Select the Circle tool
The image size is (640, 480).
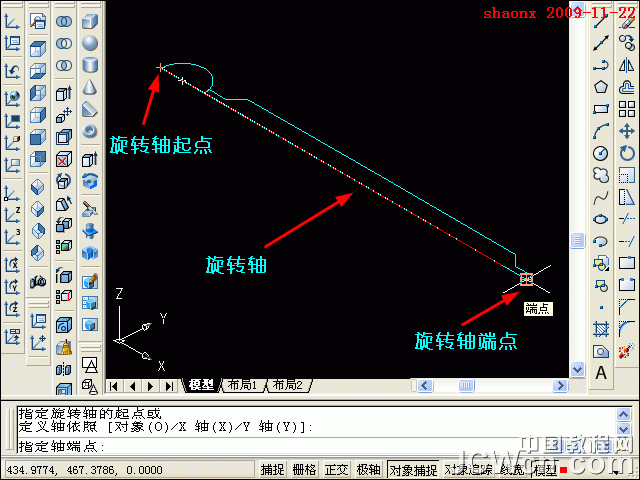(600, 153)
